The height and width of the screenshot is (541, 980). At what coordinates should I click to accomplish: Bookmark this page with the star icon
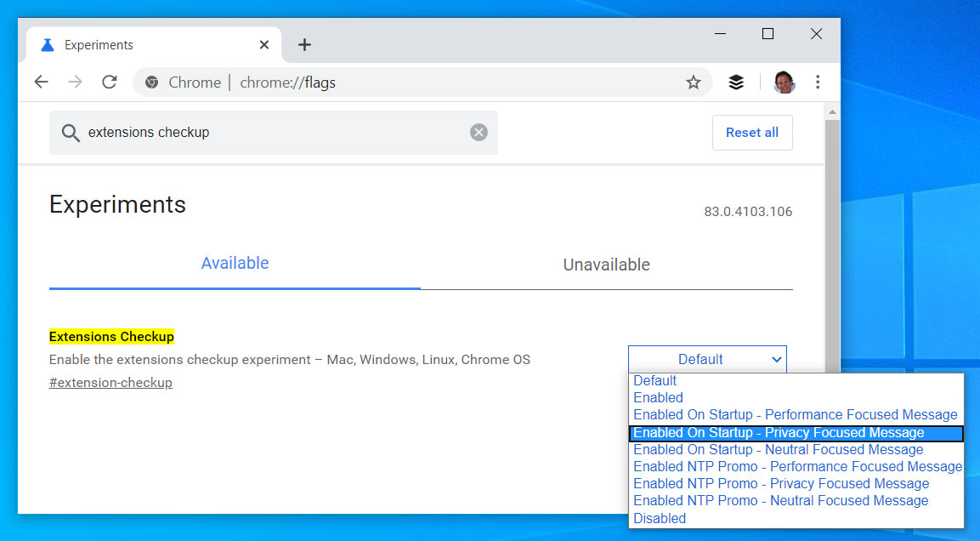(x=693, y=82)
